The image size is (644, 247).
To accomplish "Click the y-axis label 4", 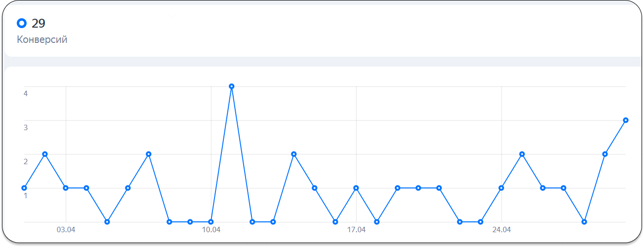I will coord(25,93).
